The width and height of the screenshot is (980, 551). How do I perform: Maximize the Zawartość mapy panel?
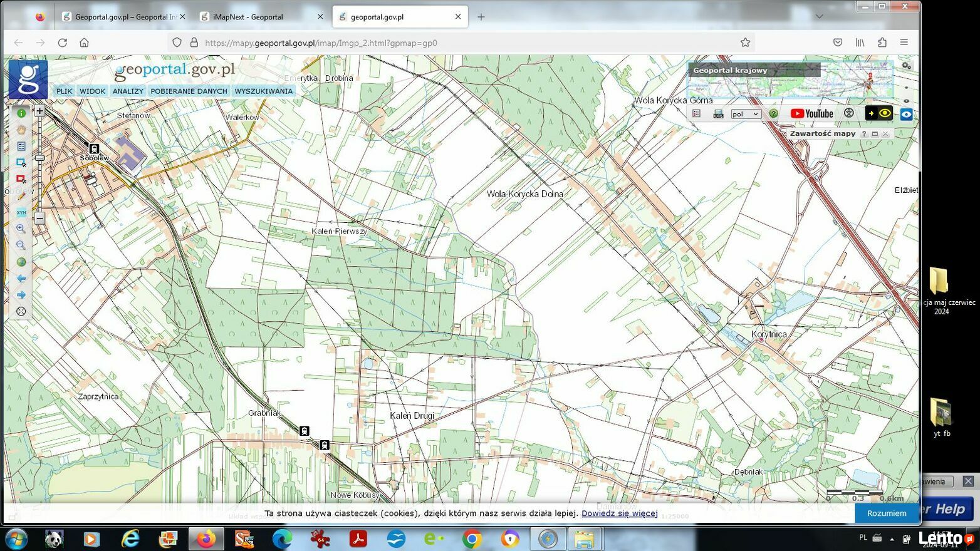875,134
